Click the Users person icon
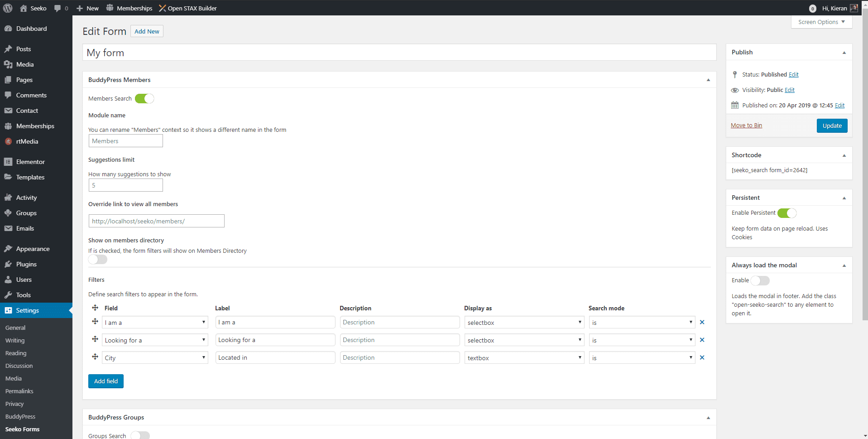 pos(8,280)
